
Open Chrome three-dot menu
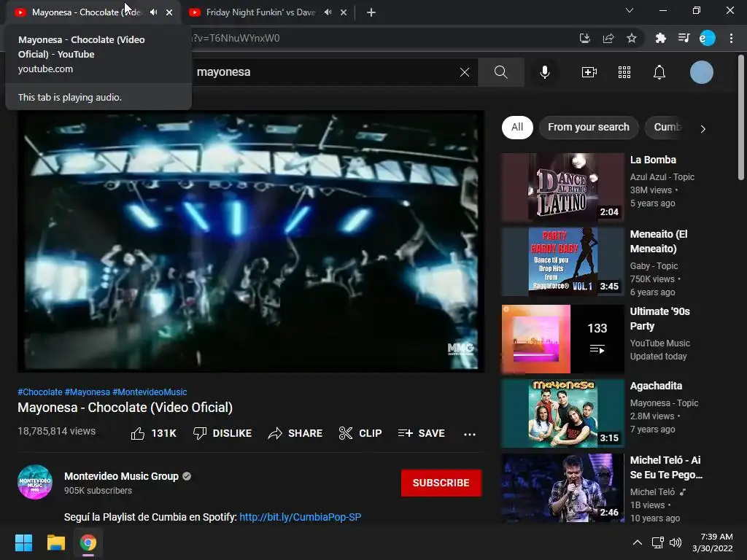point(731,38)
